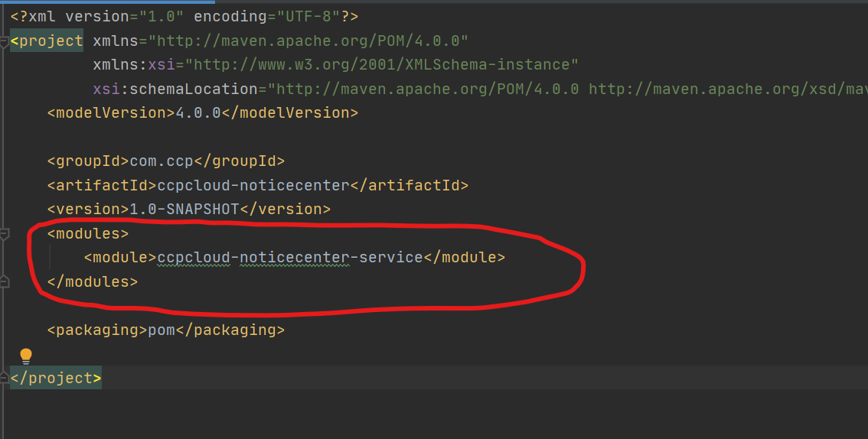The image size is (868, 439).
Task: Select the highlighted closing project tag
Action: click(x=56, y=378)
